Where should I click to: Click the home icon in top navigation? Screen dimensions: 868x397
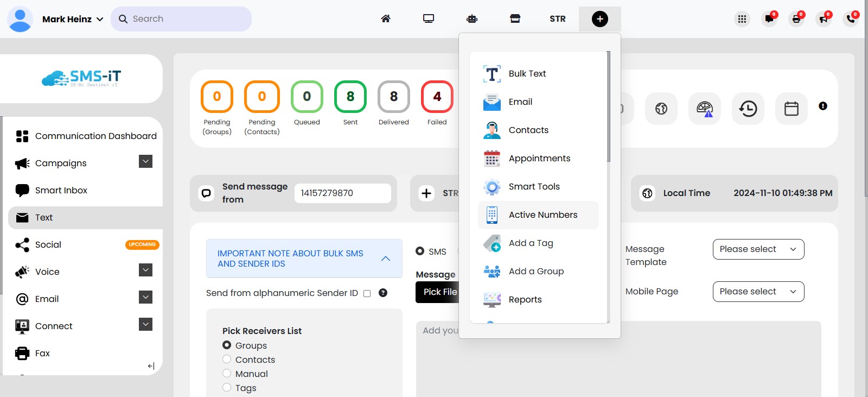click(x=386, y=19)
